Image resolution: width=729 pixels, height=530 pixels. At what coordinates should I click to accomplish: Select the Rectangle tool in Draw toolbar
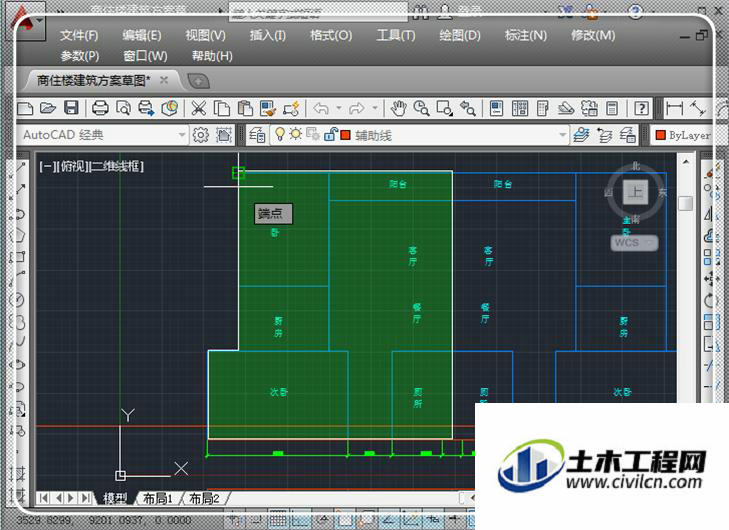coord(18,257)
